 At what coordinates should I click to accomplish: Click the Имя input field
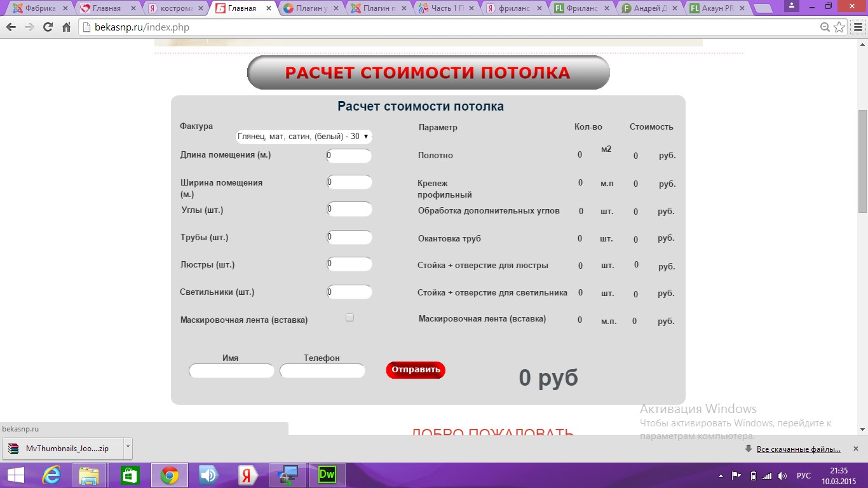click(x=231, y=371)
